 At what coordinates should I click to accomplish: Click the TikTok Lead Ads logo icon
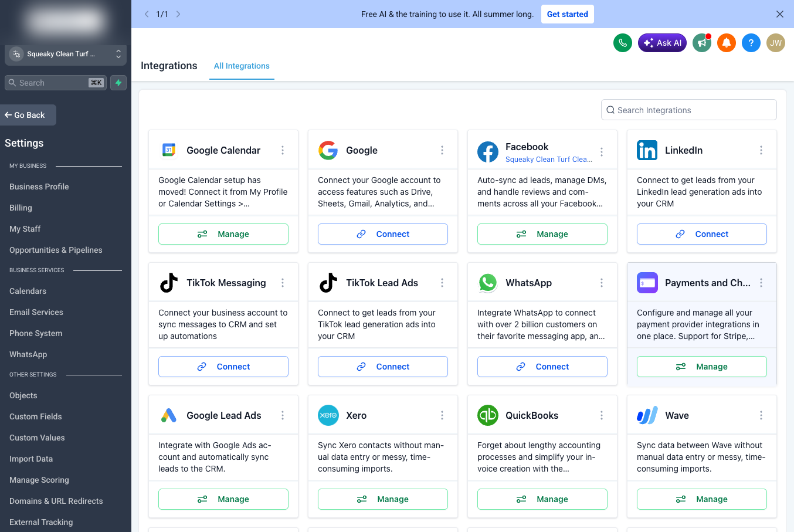click(x=328, y=283)
